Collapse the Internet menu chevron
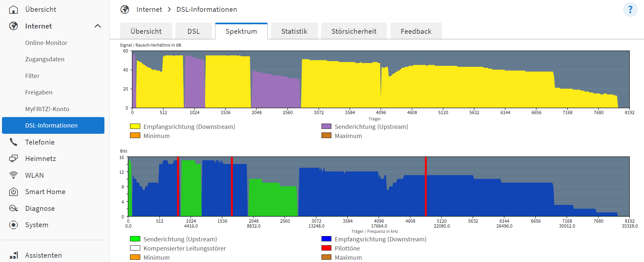This screenshot has width=644, height=262. 98,26
